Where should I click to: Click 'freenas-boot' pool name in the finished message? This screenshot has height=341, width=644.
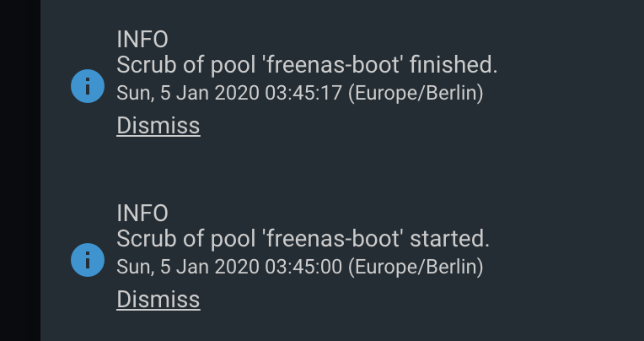tap(333, 65)
